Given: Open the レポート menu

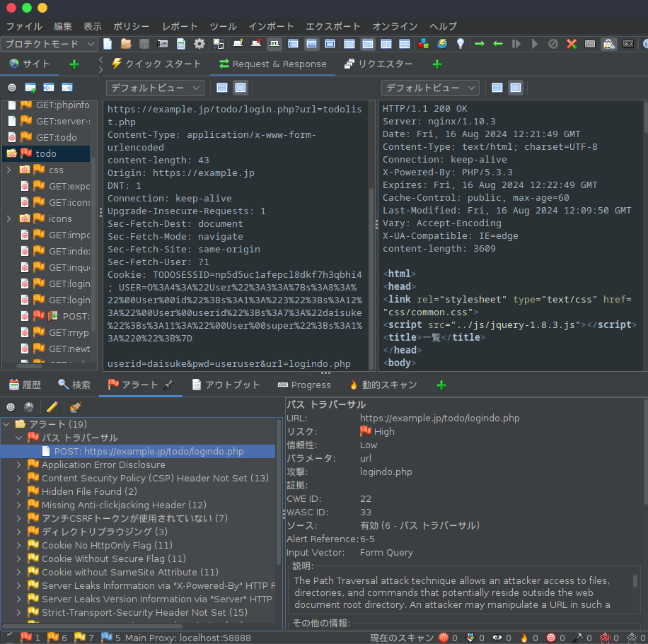Looking at the screenshot, I should coord(180,26).
